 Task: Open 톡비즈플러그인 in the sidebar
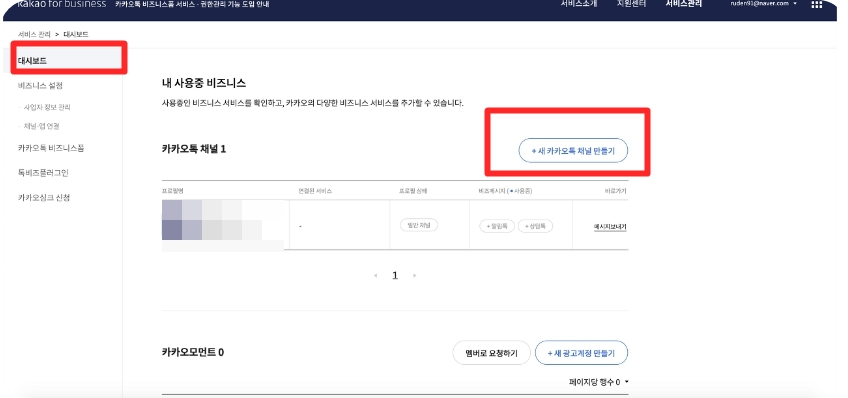[43, 173]
